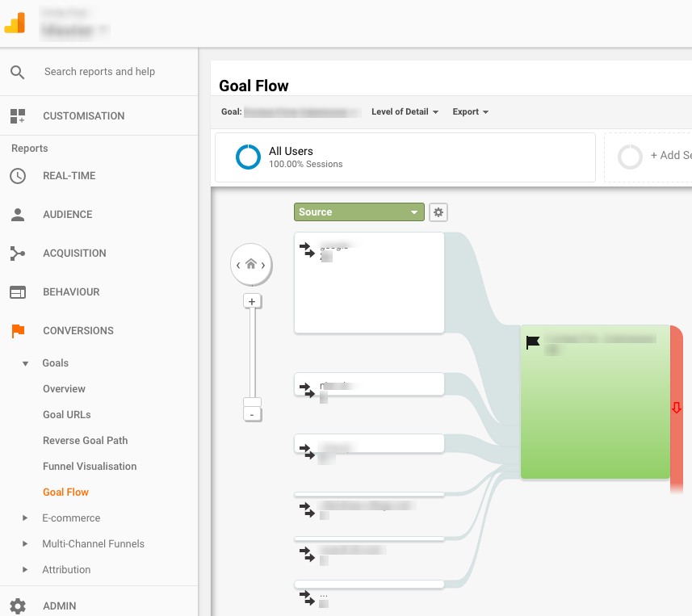Open Funnel Visualisation report
The width and height of the screenshot is (692, 616).
pyautogui.click(x=90, y=467)
